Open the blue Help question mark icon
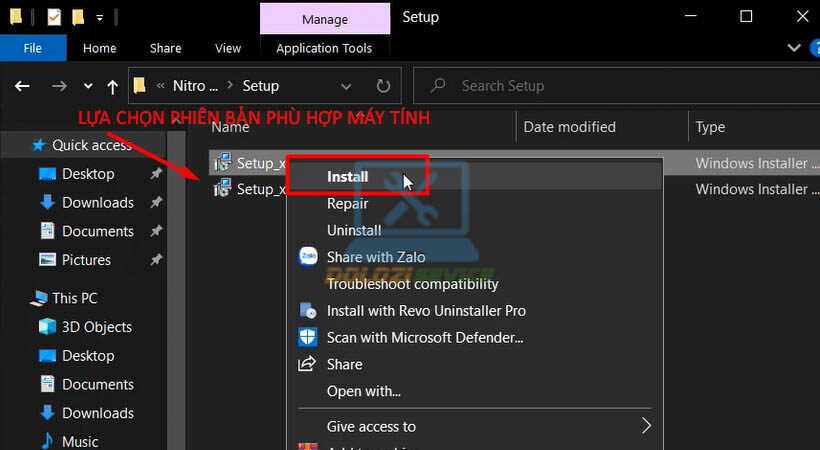Viewport: 820px width, 450px height. [x=813, y=48]
